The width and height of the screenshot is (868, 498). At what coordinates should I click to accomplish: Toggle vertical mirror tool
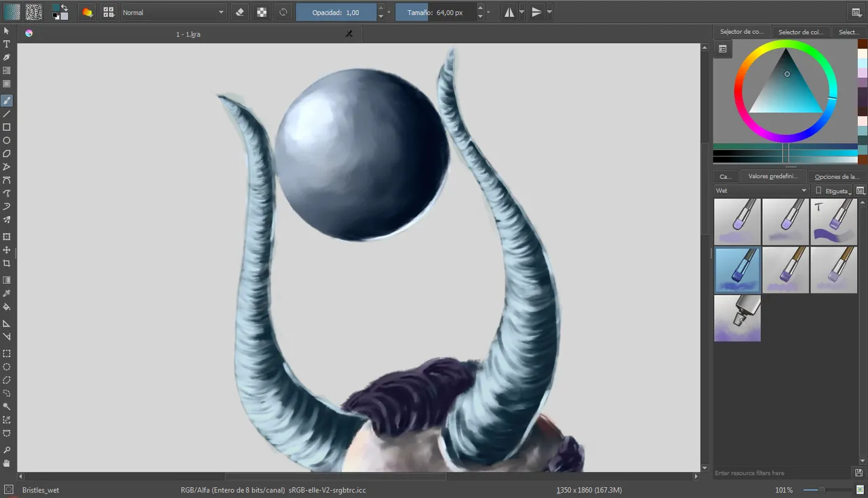click(x=537, y=12)
